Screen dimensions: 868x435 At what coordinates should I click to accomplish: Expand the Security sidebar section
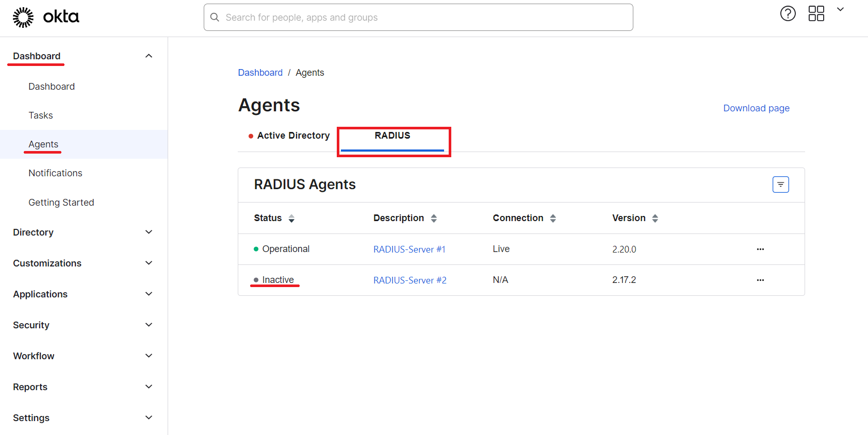(x=149, y=325)
